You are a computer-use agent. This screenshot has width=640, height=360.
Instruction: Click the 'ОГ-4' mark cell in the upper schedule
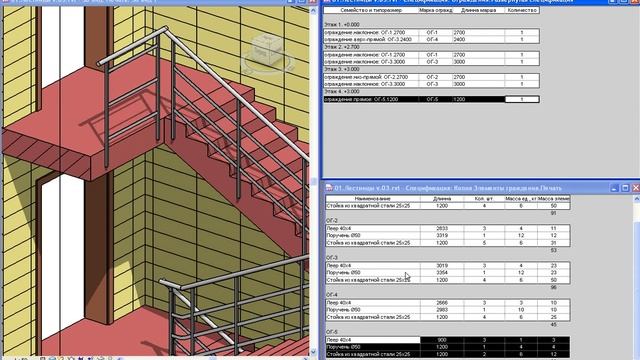pos(432,40)
